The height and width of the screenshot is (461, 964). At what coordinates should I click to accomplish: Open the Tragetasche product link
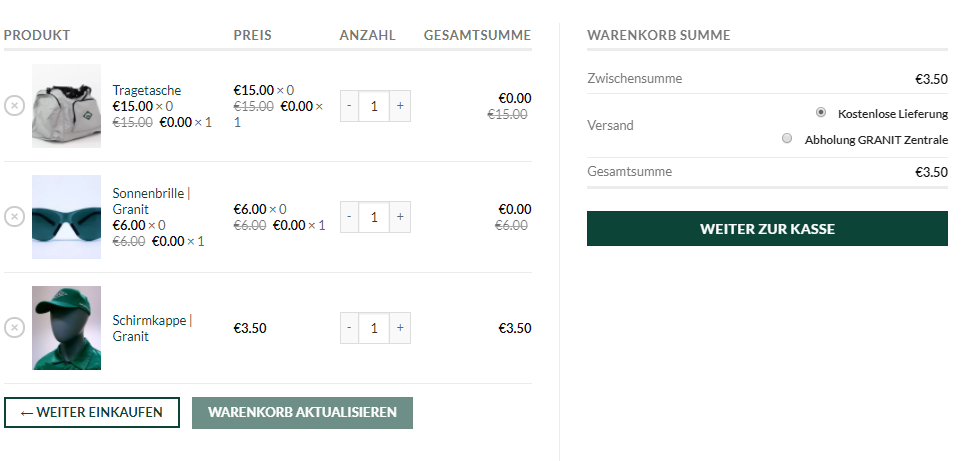pyautogui.click(x=146, y=90)
